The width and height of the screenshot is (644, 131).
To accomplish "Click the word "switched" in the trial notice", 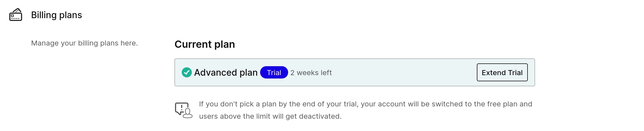I will point(447,104).
